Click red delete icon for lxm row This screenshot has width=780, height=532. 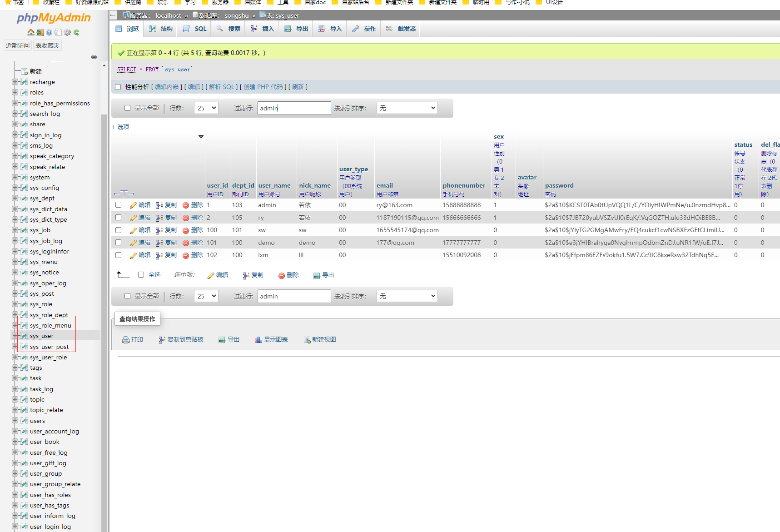click(186, 255)
